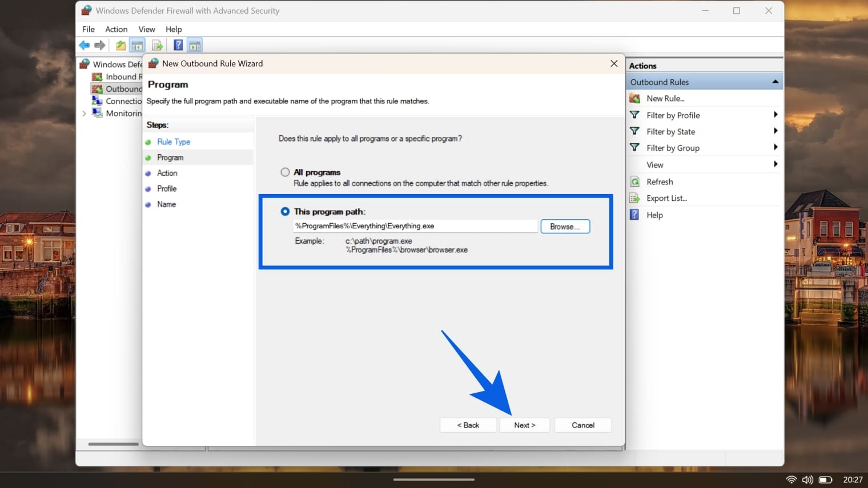Click View text in Actions pane
Image resolution: width=868 pixels, height=488 pixels.
click(x=655, y=164)
